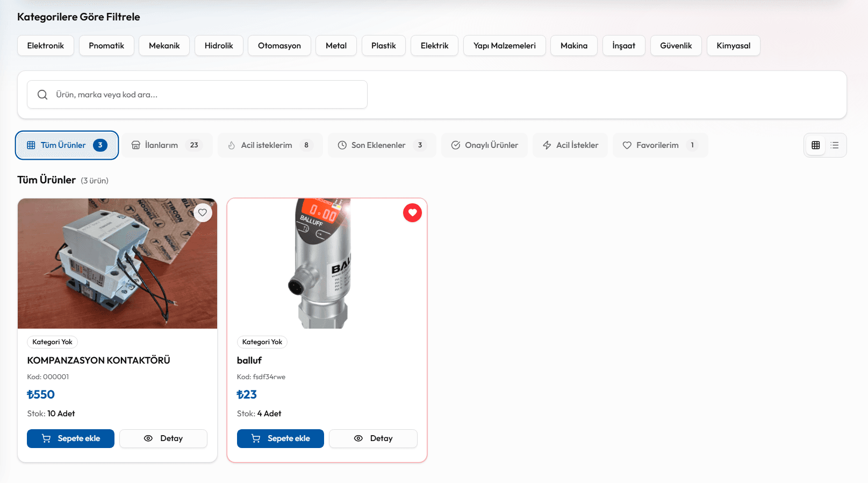Add KOMPANZASYON KONTAKTÖRÜ to cart
This screenshot has width=868, height=483.
tap(70, 438)
